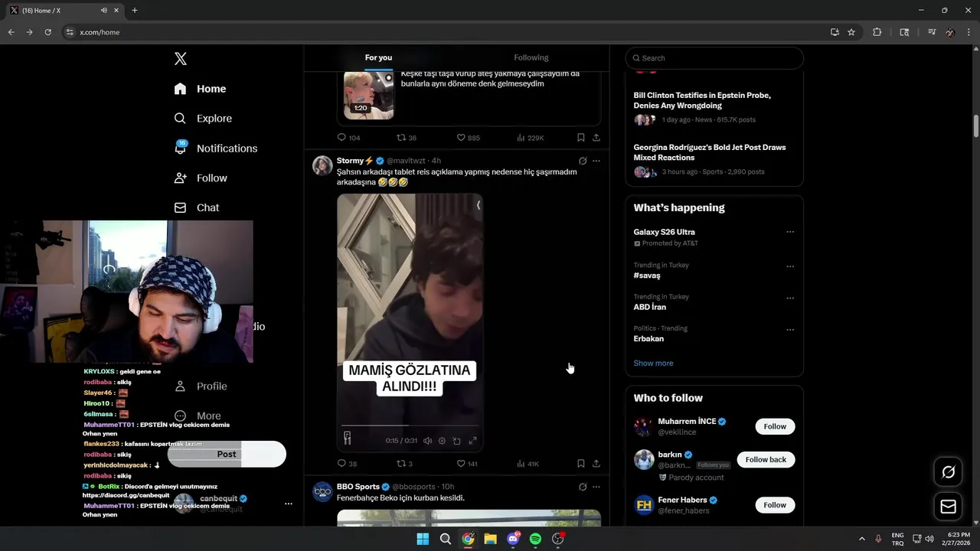
Task: Open BBO Sports profile name
Action: [x=358, y=487]
